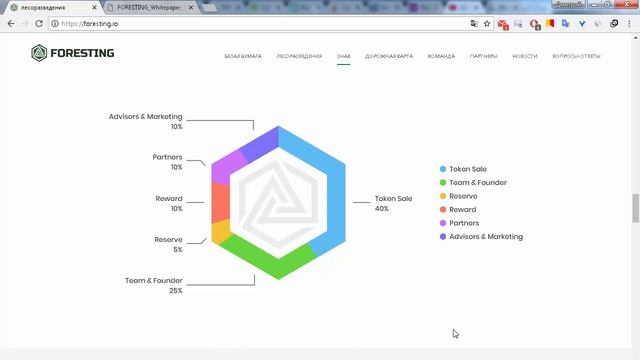Click the blue Token Sale chart segment
The height and width of the screenshot is (360, 640).
[336, 196]
